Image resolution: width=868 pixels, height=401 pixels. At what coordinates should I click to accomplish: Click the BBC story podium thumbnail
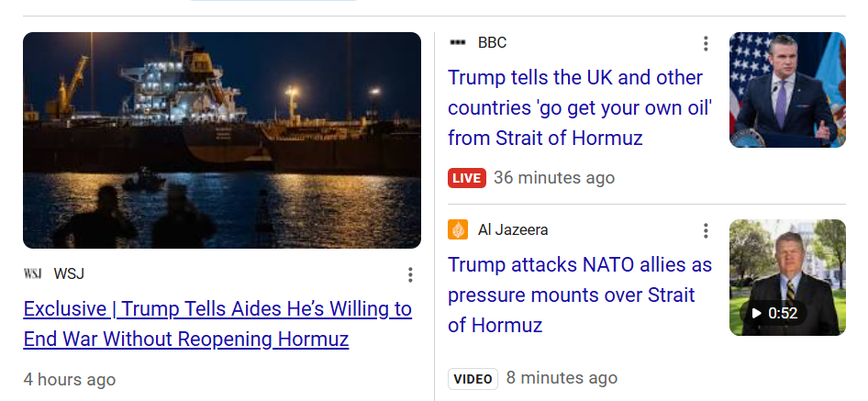787,90
